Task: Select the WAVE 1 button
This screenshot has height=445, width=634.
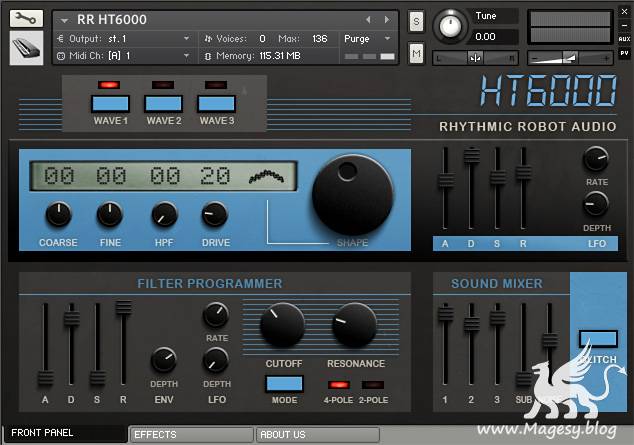Action: pos(110,104)
